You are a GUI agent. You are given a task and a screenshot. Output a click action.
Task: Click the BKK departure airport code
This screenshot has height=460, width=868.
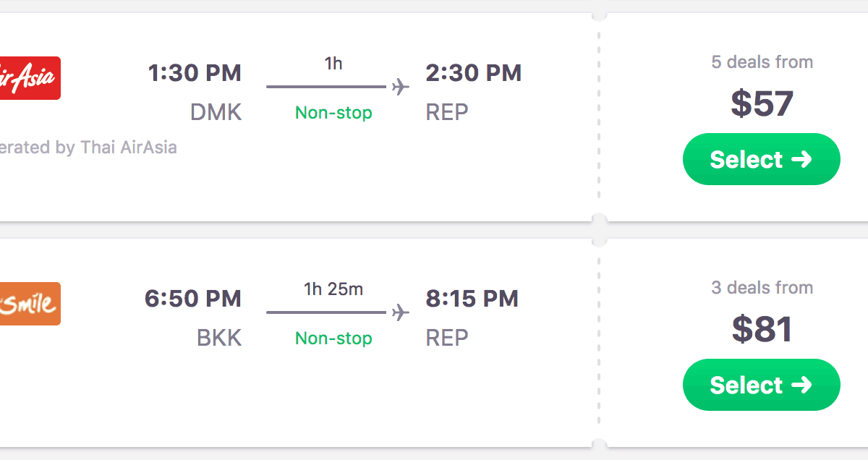pos(218,338)
